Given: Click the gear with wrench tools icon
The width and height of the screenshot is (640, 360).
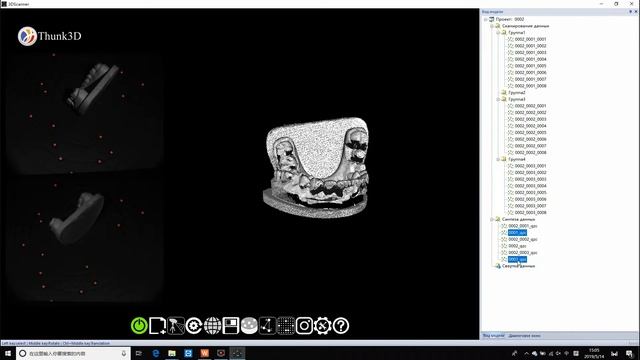Looking at the screenshot, I should coord(322,326).
